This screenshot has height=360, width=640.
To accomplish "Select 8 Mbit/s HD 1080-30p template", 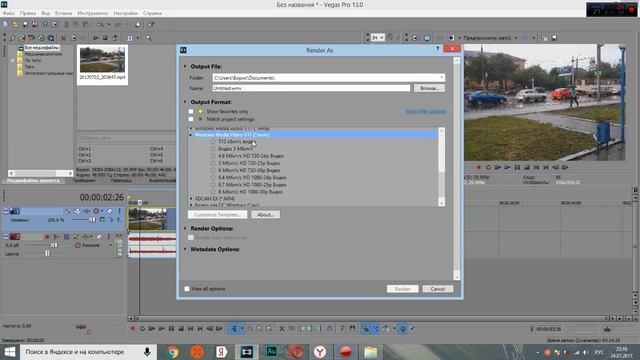I will [x=250, y=192].
